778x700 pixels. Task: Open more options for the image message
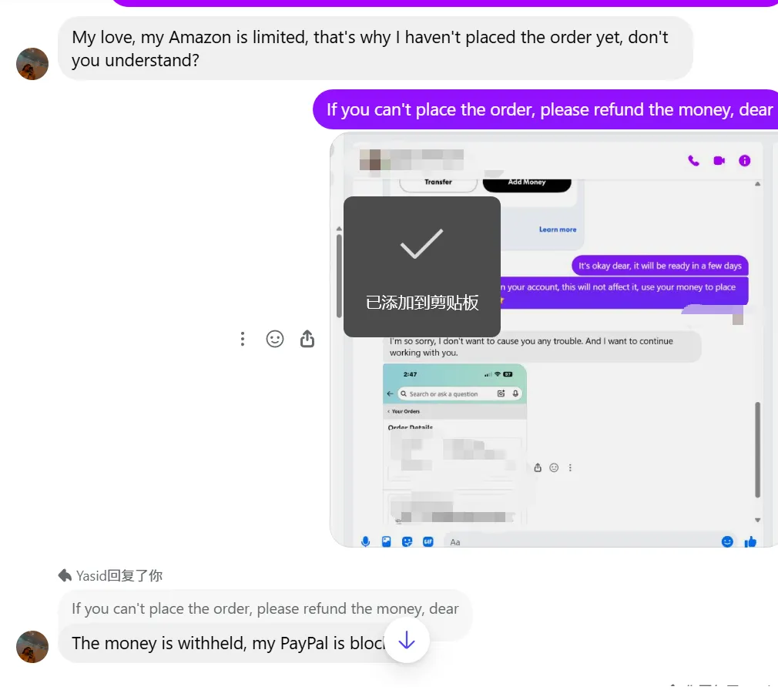click(x=242, y=339)
